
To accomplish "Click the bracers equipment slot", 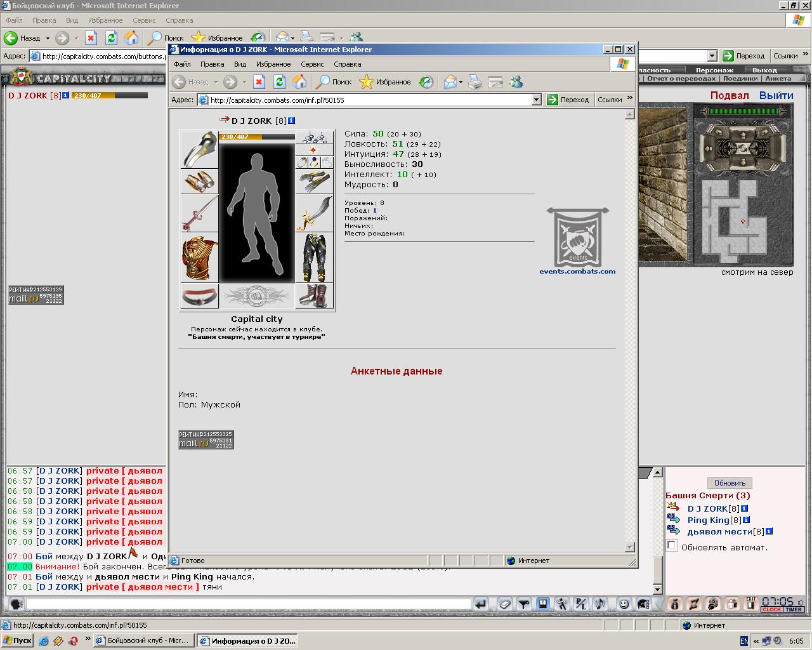I will click(x=200, y=182).
